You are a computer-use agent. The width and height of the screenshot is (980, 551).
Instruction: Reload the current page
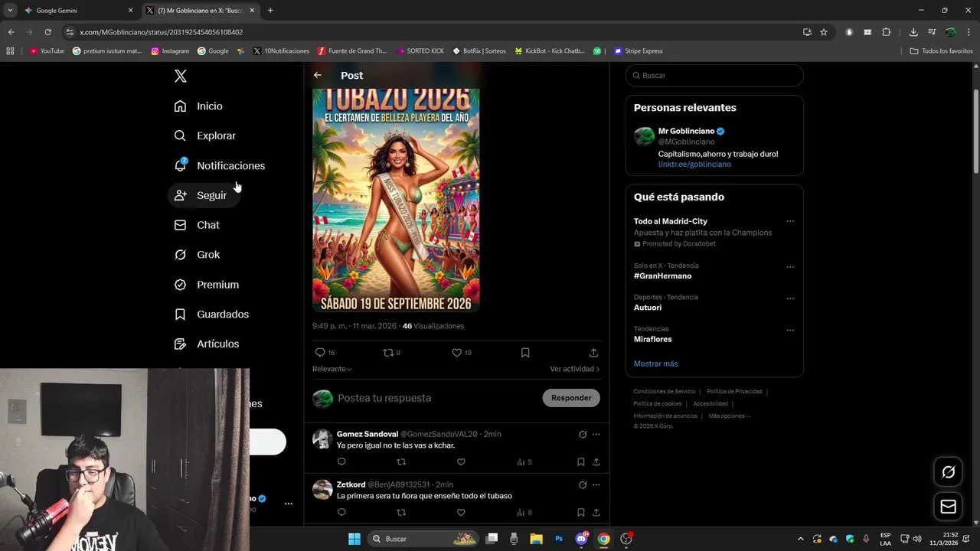point(47,32)
